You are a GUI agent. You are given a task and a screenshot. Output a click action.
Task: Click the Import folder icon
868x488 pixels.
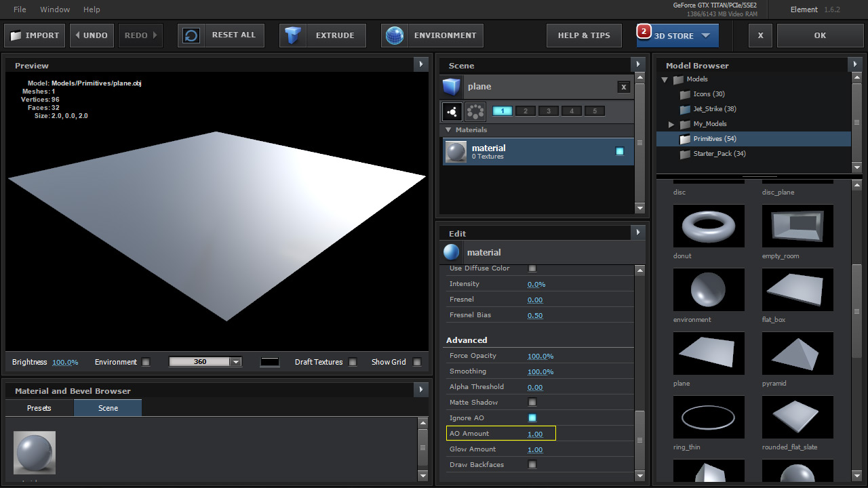(x=16, y=35)
